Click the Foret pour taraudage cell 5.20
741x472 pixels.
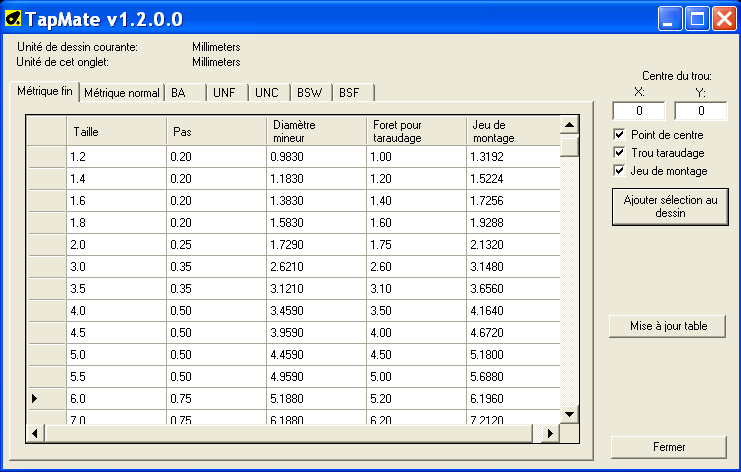pos(416,399)
